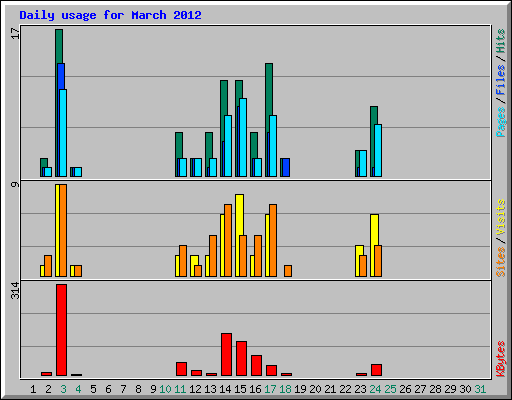Click the "314" y-axis value of KBytes chart
Screen dimensions: 512x400
pos(15,290)
